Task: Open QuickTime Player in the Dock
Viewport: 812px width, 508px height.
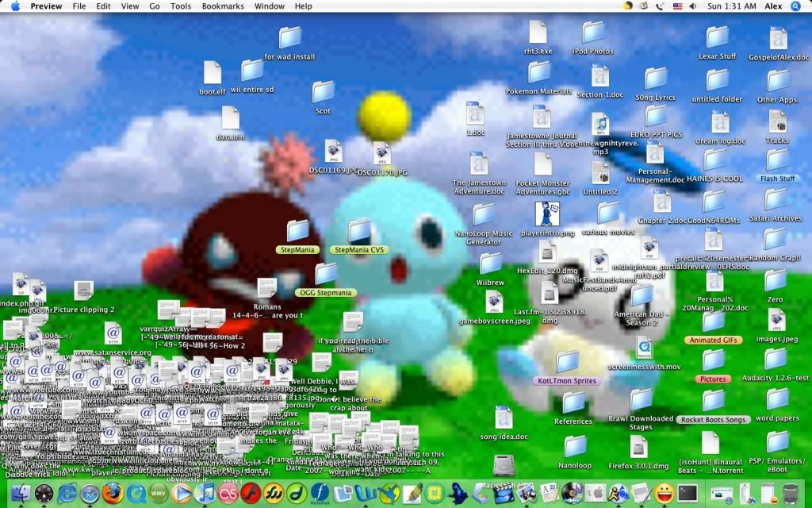Action: tap(136, 493)
